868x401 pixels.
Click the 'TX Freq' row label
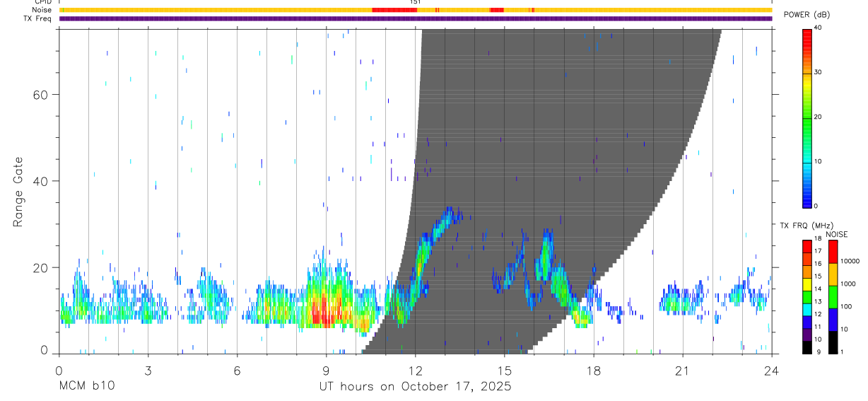tap(37, 18)
